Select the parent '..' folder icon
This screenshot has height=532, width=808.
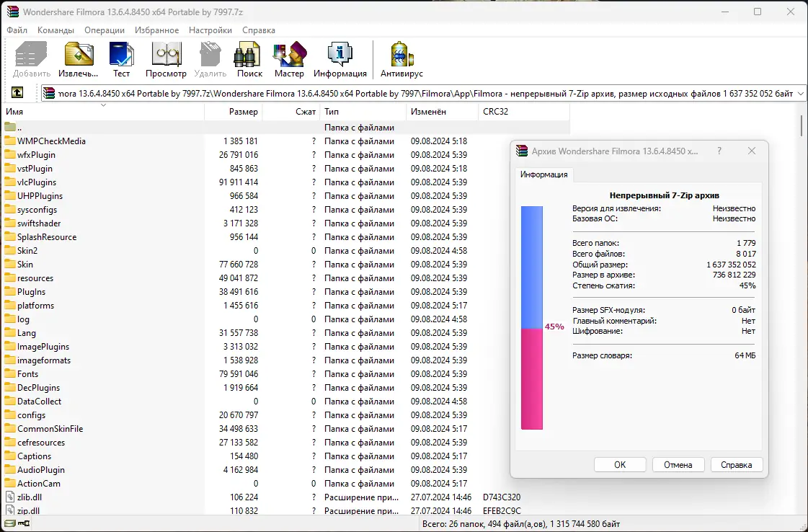click(x=10, y=127)
